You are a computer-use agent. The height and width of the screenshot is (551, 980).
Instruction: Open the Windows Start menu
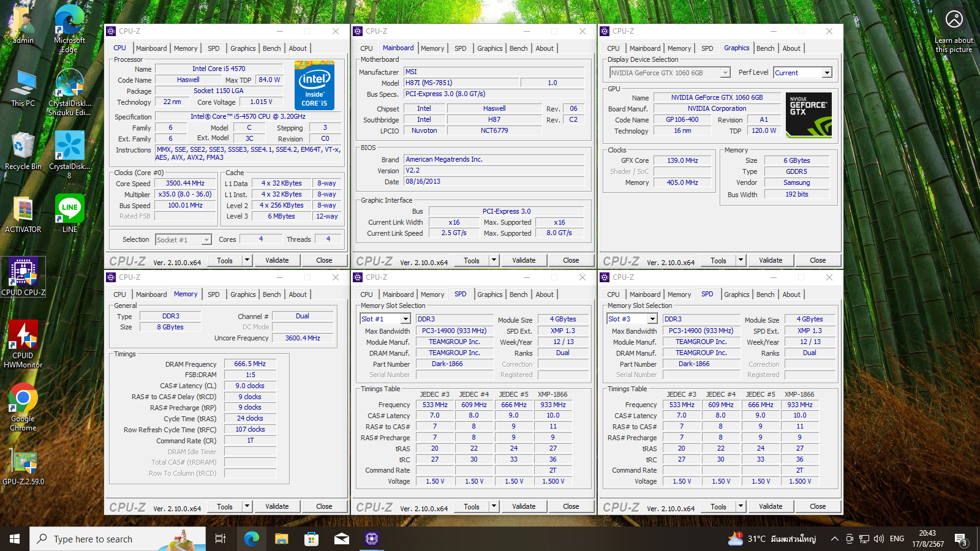coord(15,539)
